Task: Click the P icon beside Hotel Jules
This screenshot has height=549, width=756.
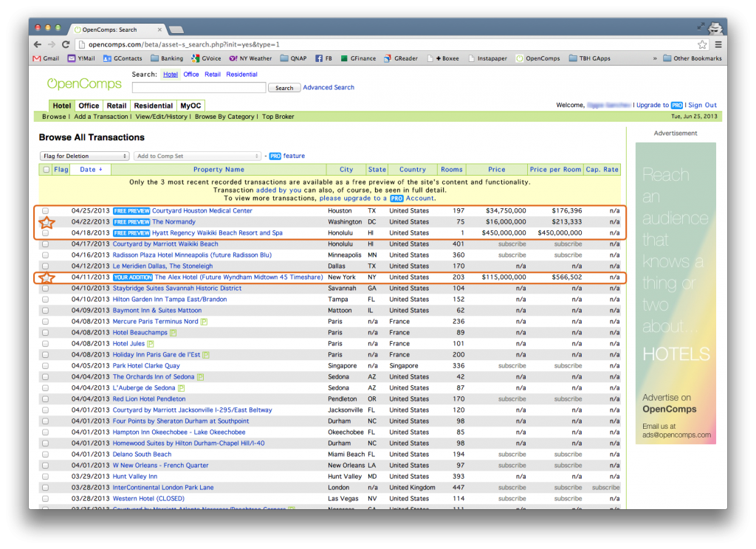Action: click(x=151, y=344)
